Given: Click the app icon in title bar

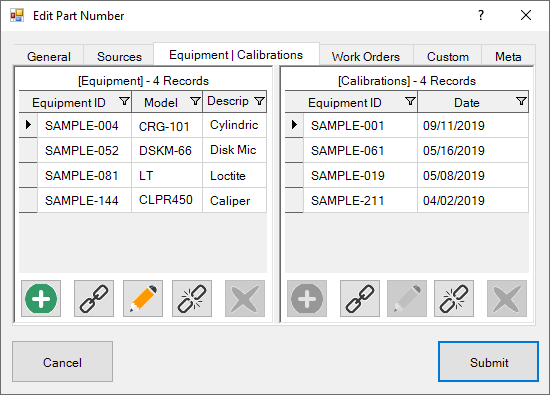Looking at the screenshot, I should tap(17, 15).
